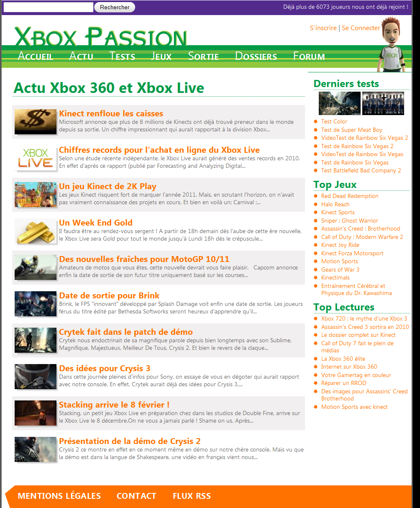Open La Xbox 360 élite link
The width and height of the screenshot is (420, 508).
(343, 359)
